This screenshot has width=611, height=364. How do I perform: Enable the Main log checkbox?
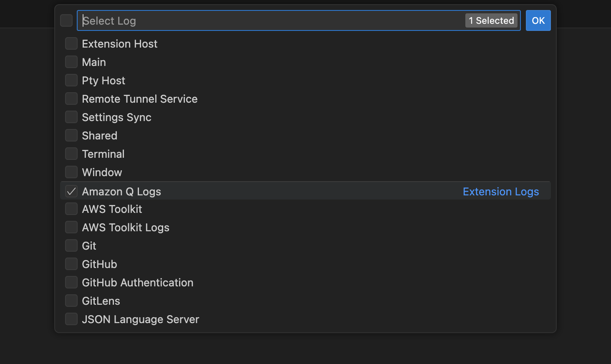(71, 62)
